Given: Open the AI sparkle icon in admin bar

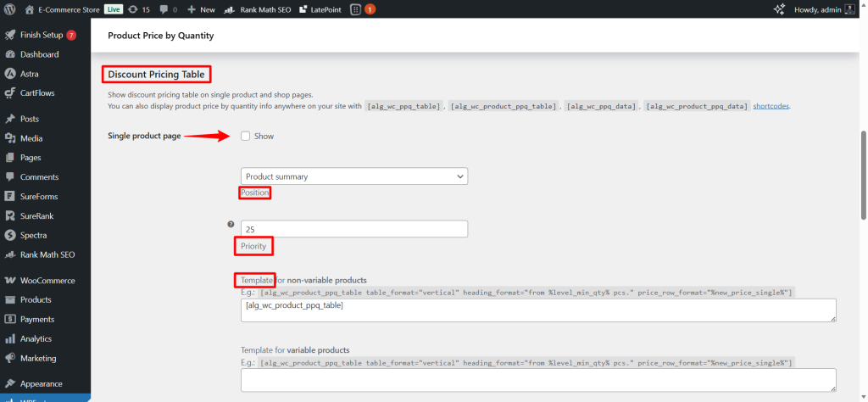Looking at the screenshot, I should (x=780, y=9).
